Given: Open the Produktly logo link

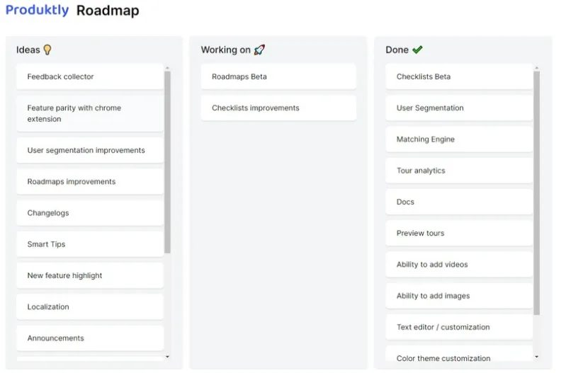Looking at the screenshot, I should (x=37, y=10).
